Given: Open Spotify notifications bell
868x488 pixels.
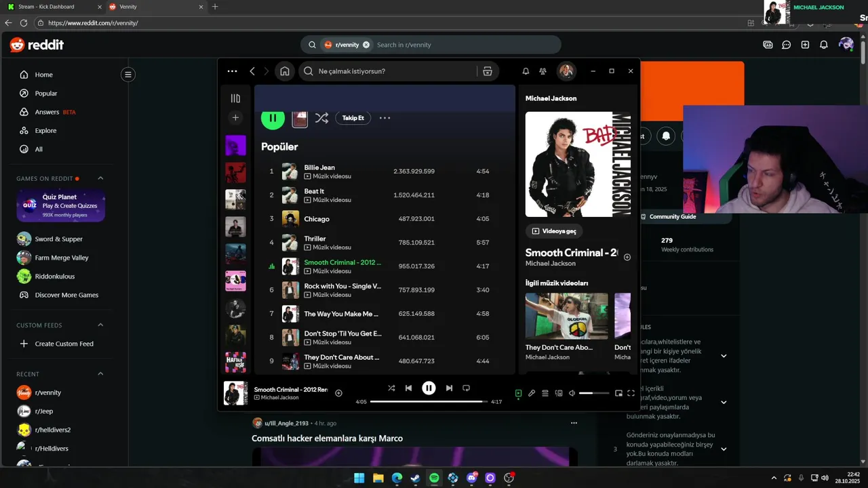Looking at the screenshot, I should (x=526, y=71).
